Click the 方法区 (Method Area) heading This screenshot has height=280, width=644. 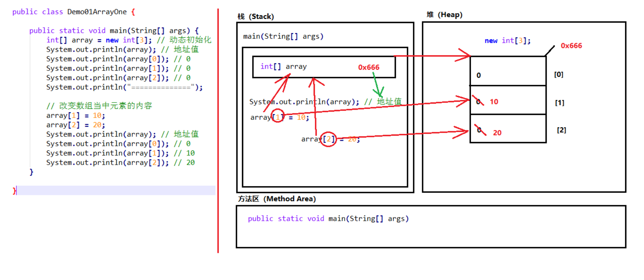point(277,199)
